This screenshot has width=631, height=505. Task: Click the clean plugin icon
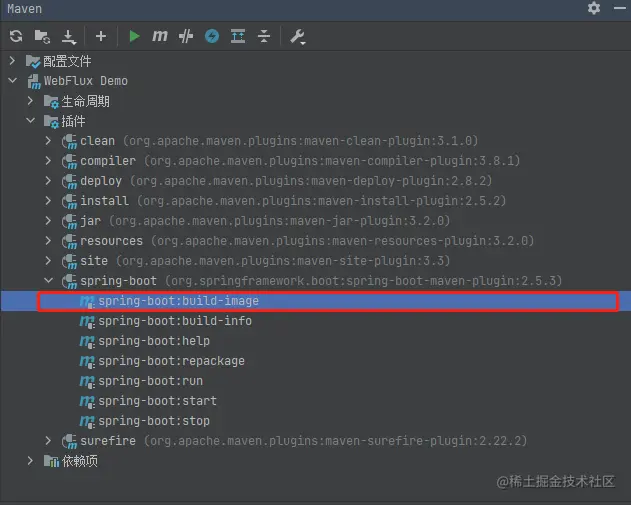point(69,141)
